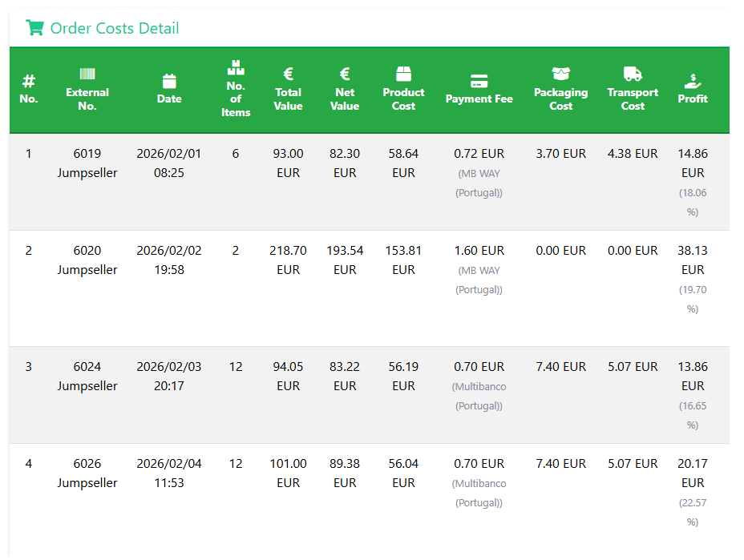744x560 pixels.
Task: Select the euro icon above Total Value
Action: pos(288,73)
